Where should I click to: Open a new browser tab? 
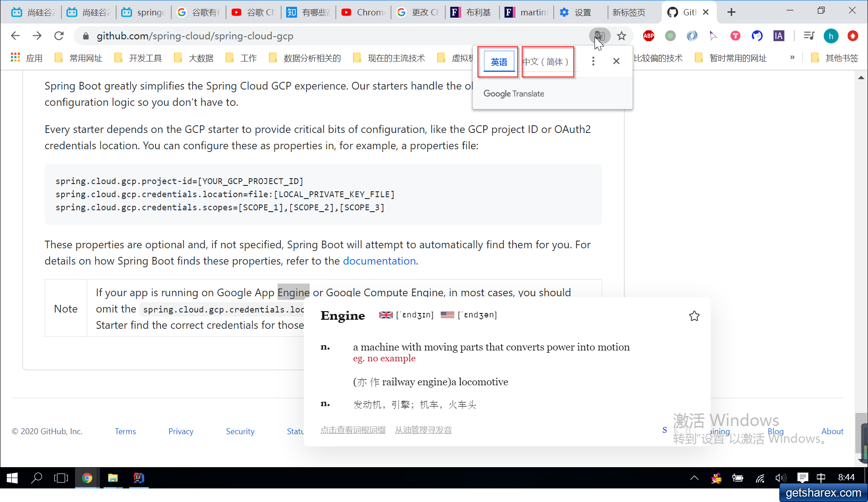[731, 12]
